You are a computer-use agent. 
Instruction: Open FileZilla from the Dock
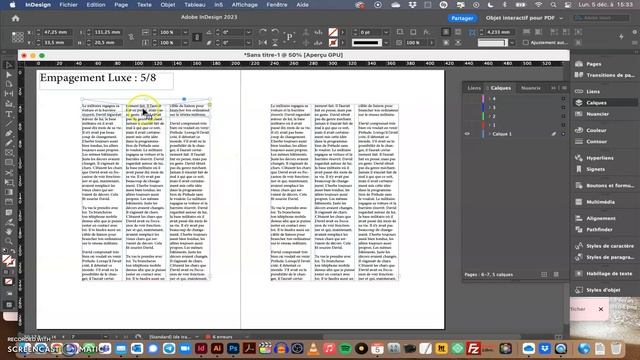pos(473,349)
